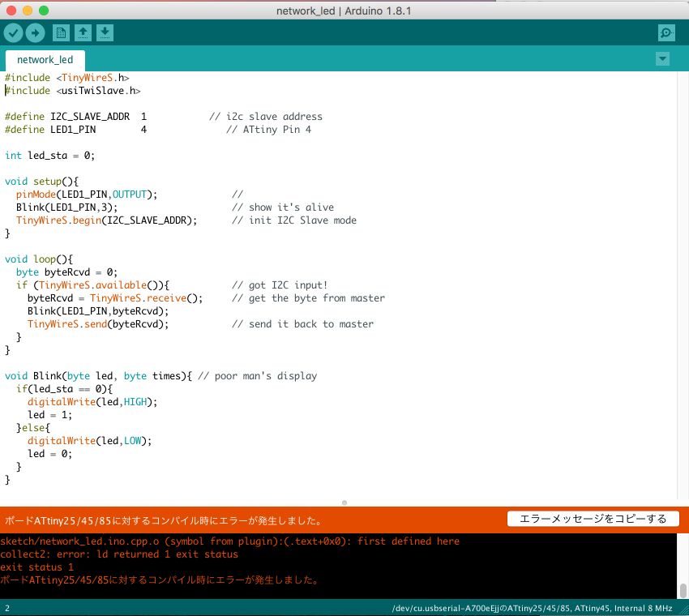Click 'byte byteRcvd = 0;' line
This screenshot has height=616, width=689.
[x=66, y=272]
